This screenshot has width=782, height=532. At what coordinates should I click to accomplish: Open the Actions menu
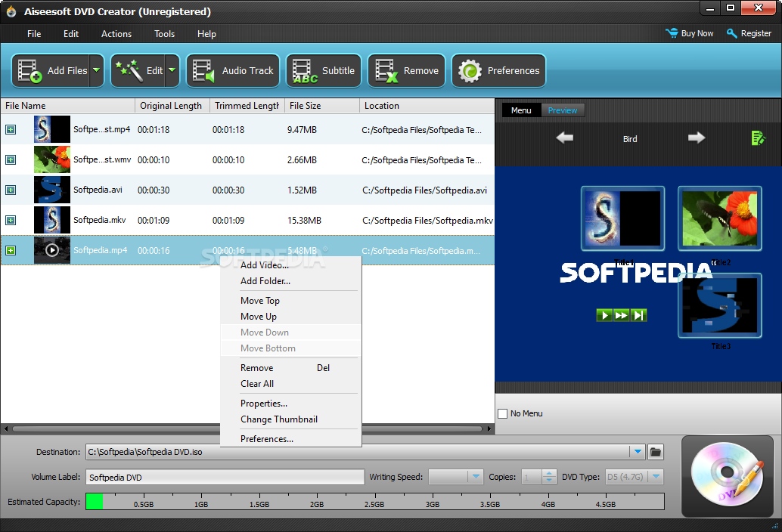(x=116, y=34)
